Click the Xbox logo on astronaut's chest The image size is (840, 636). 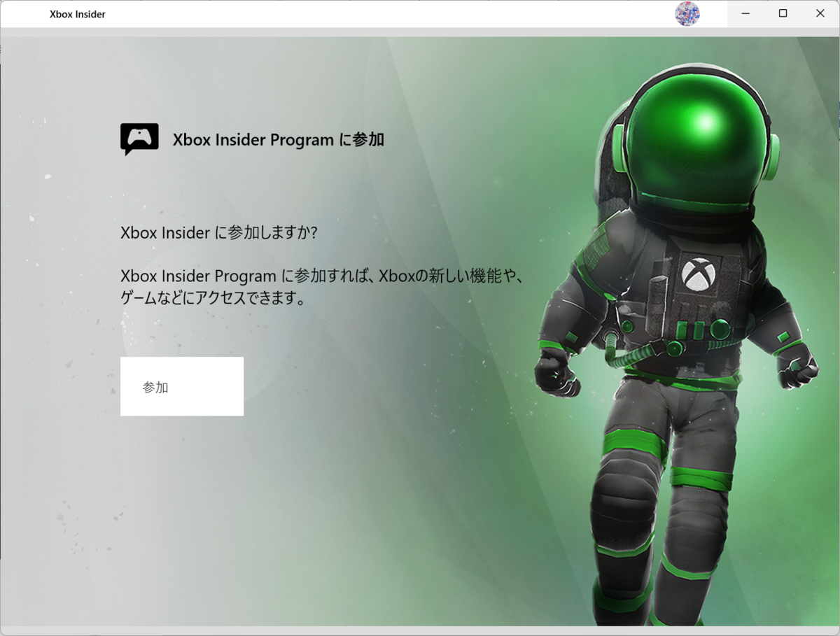pos(697,274)
